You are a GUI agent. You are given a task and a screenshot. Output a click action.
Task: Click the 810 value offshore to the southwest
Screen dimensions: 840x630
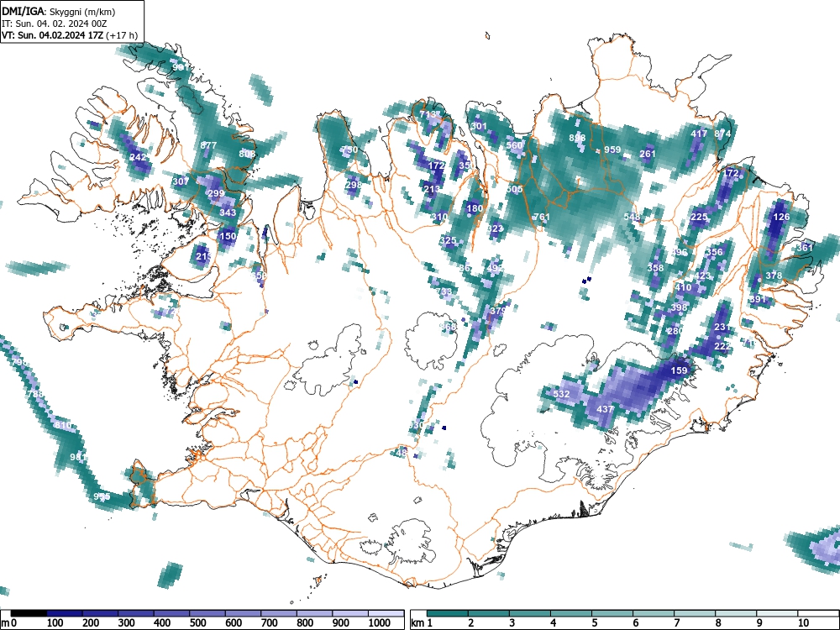(62, 425)
